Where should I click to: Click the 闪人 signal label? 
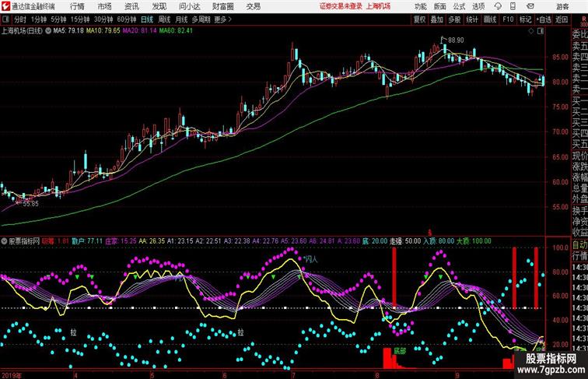311,259
